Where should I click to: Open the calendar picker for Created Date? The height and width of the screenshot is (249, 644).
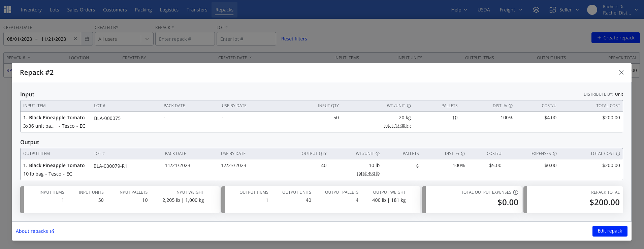(x=87, y=39)
